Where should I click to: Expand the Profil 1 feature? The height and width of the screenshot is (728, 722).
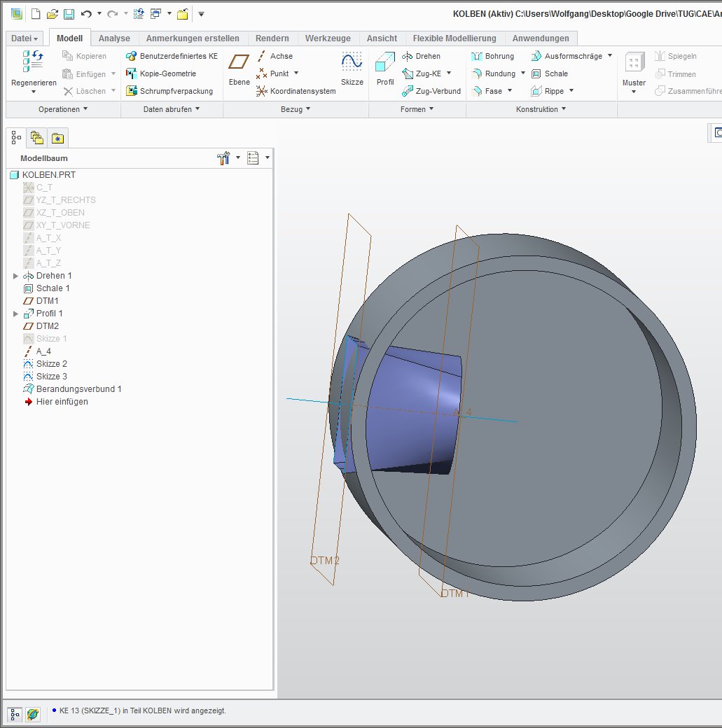(x=15, y=314)
